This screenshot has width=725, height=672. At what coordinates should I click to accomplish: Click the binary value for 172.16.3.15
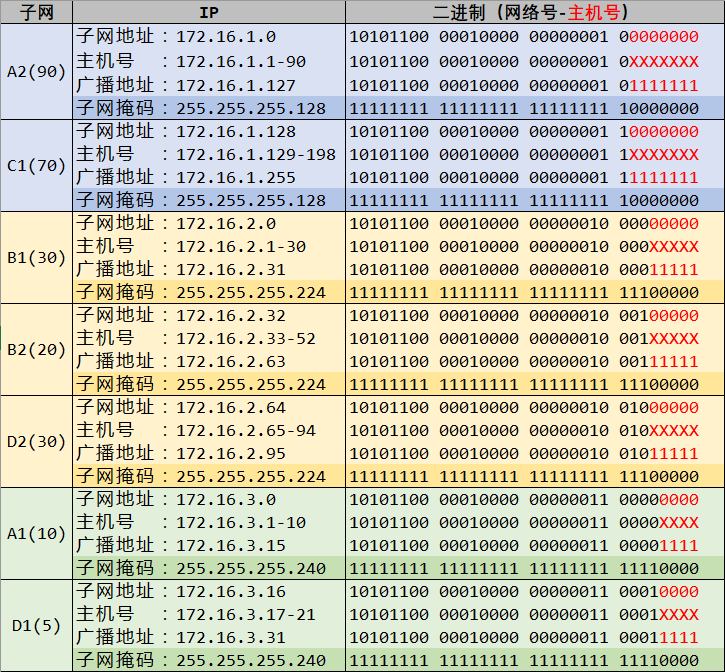coord(524,546)
